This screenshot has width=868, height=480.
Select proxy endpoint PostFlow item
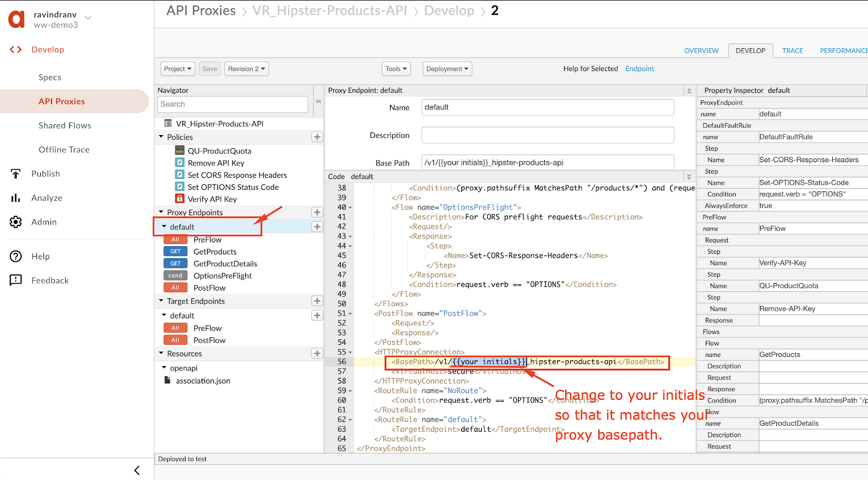(x=209, y=287)
